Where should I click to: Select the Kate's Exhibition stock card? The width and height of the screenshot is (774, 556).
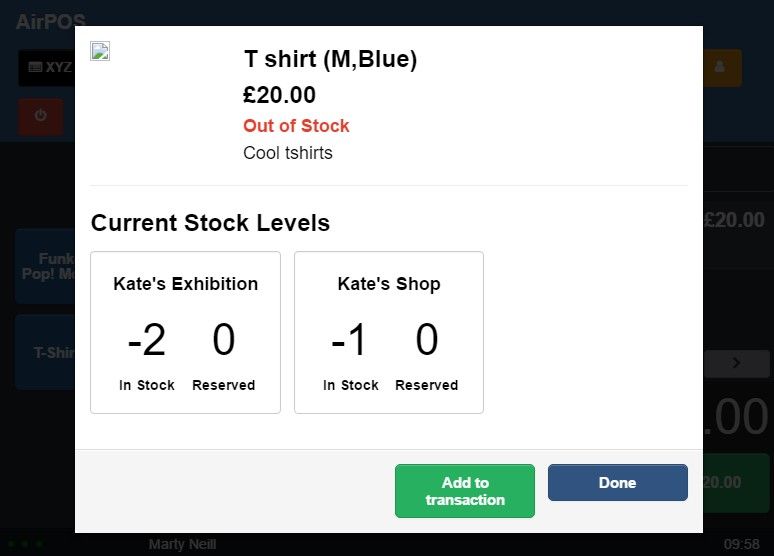pyautogui.click(x=186, y=332)
